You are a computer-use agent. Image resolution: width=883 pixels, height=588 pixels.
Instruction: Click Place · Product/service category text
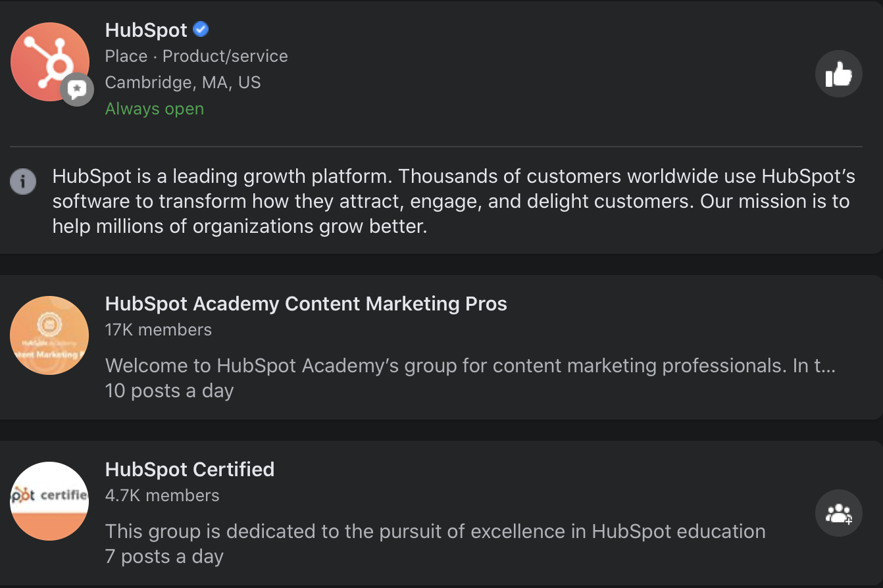pyautogui.click(x=196, y=57)
